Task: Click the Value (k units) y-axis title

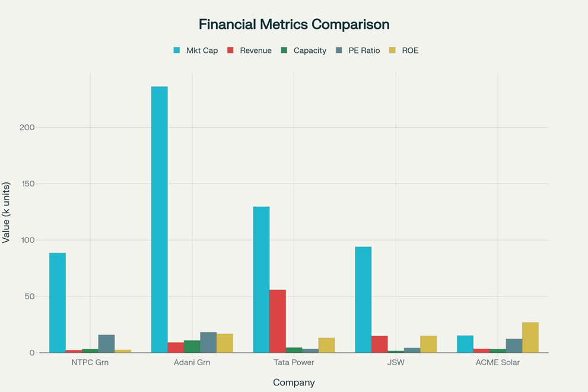Action: tap(7, 213)
